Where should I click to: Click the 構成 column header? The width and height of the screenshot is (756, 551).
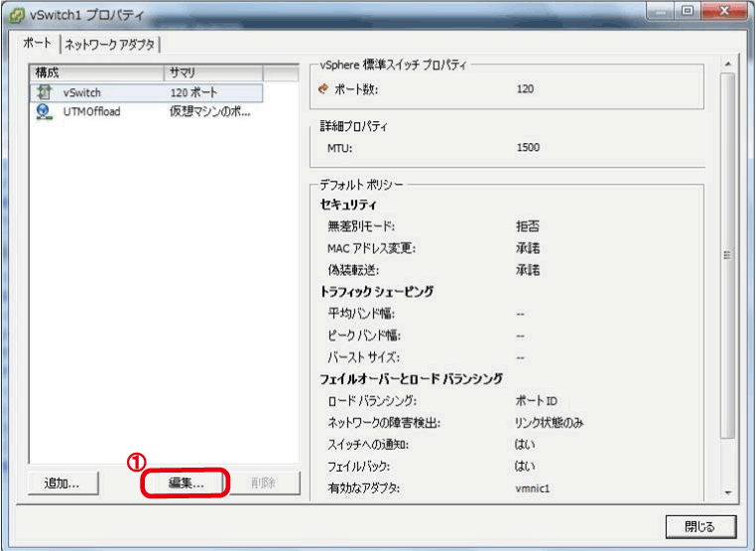tap(95, 72)
